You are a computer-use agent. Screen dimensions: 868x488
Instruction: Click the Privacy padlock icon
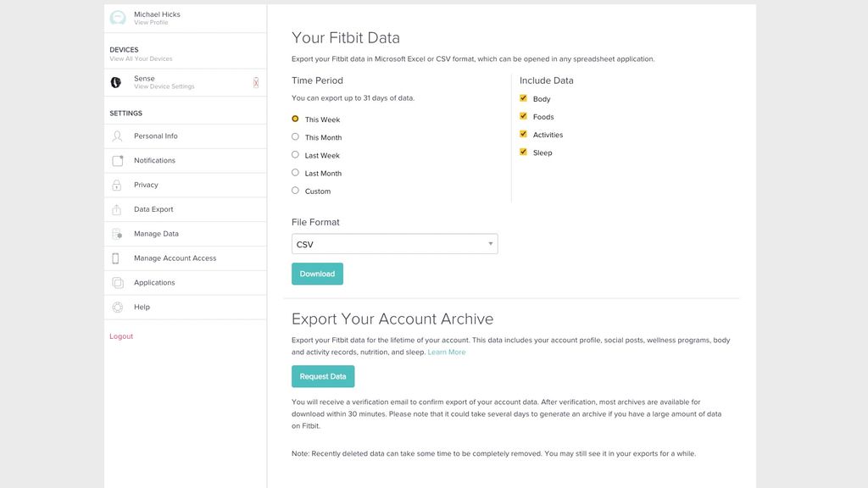click(116, 185)
